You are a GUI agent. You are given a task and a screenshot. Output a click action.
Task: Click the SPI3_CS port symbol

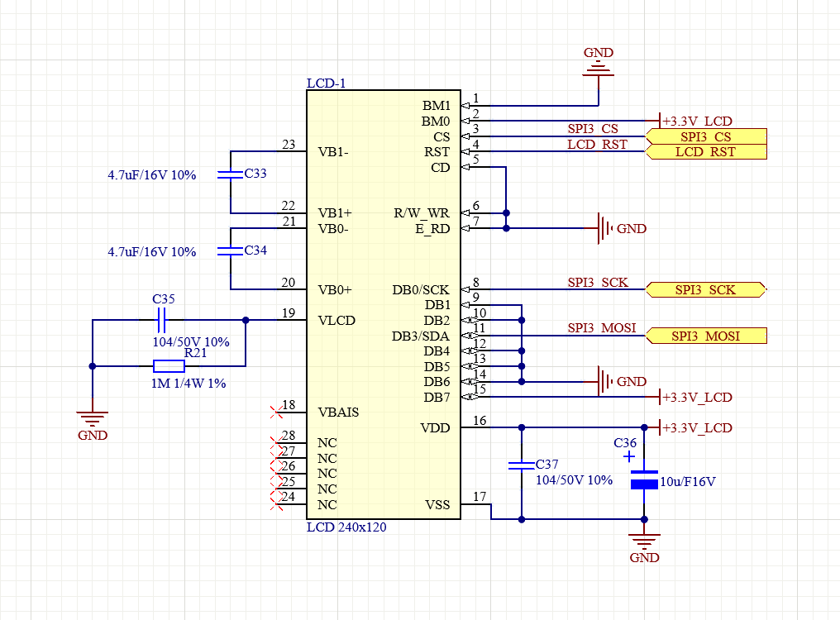(705, 136)
